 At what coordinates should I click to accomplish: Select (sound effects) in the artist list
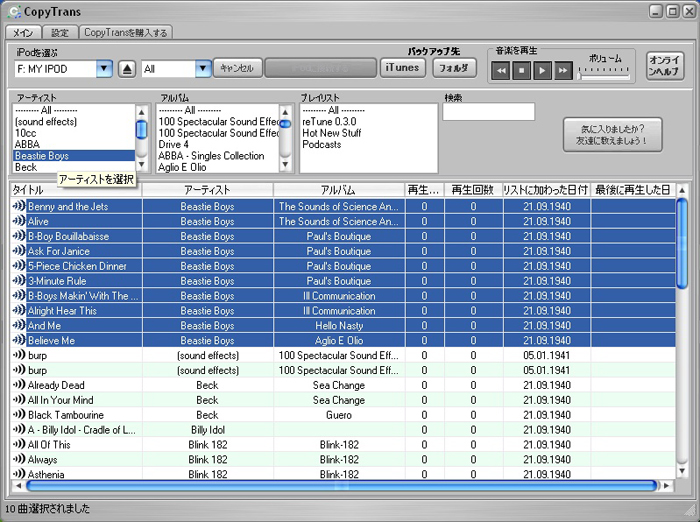[74, 121]
